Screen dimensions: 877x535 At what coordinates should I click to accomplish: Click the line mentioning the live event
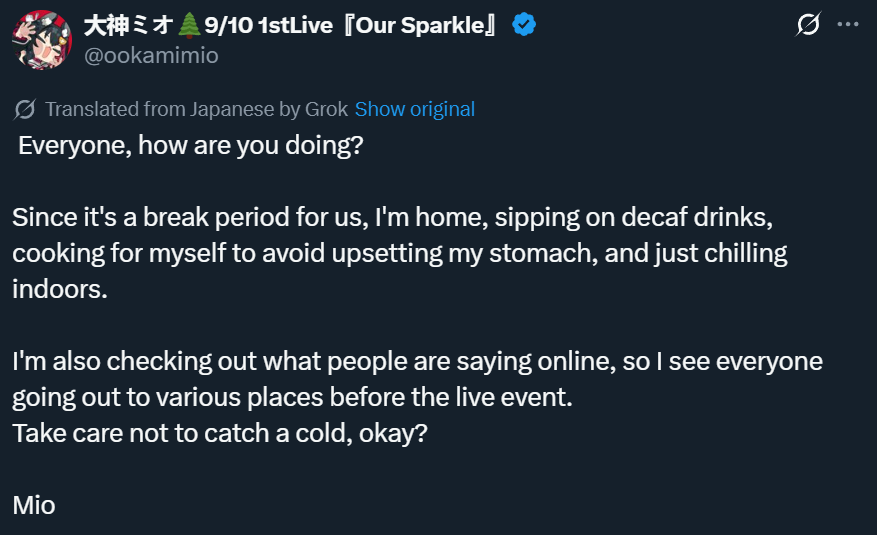292,397
